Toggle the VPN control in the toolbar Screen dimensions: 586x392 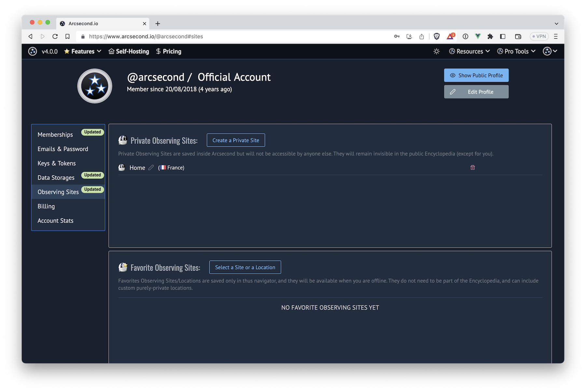[539, 36]
